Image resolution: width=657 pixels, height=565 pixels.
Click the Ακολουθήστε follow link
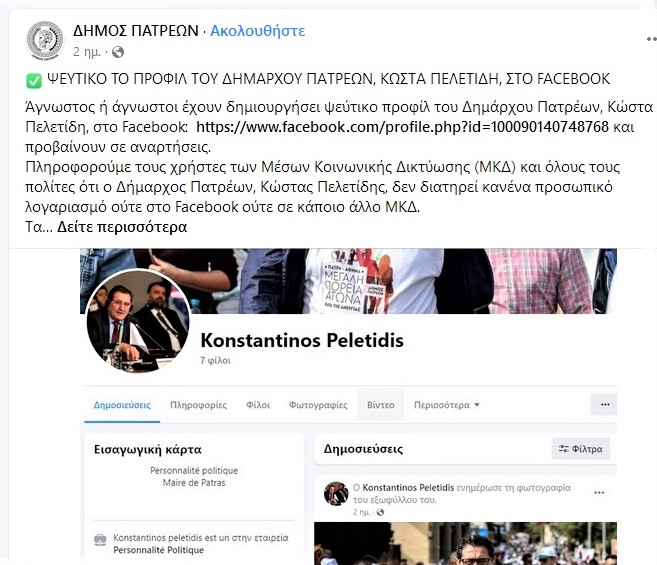click(257, 31)
